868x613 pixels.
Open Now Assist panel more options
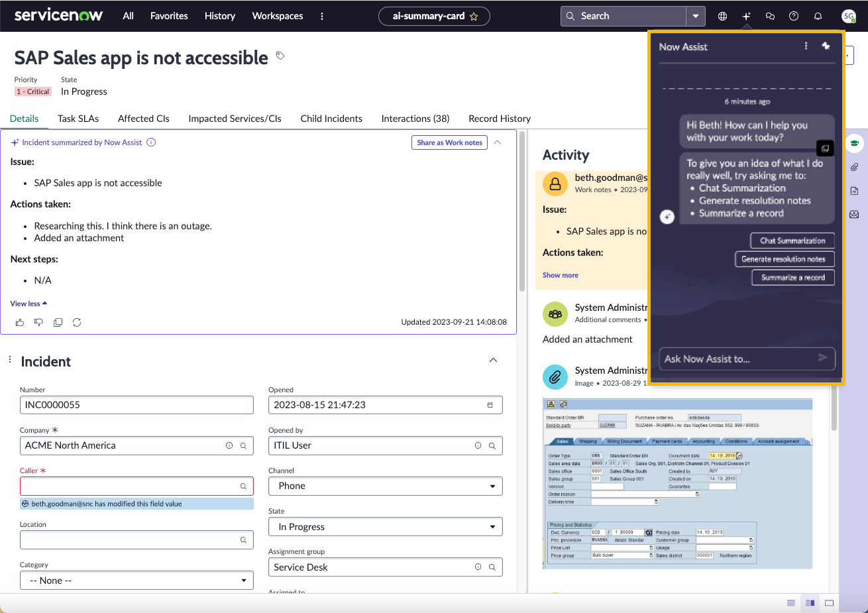806,46
